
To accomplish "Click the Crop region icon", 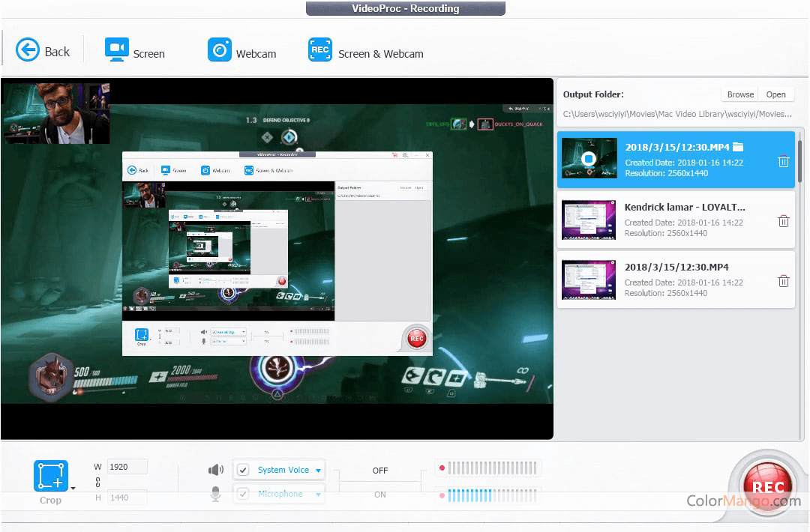I will [x=50, y=477].
